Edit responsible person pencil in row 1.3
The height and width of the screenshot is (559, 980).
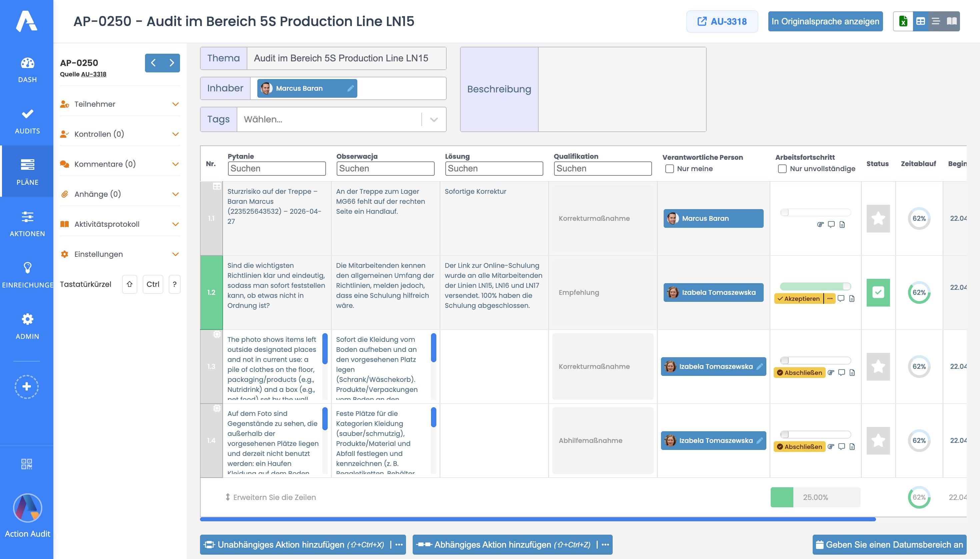tap(759, 367)
